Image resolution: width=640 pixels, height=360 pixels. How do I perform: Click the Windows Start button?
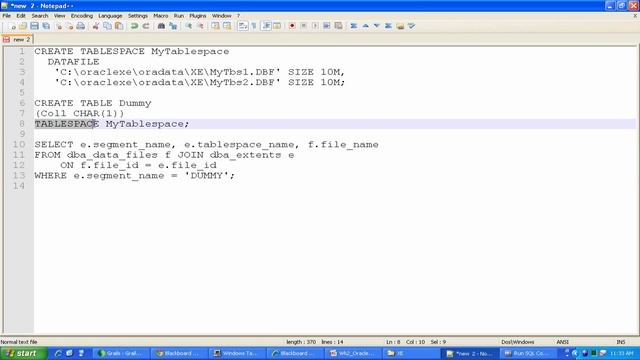(24, 353)
